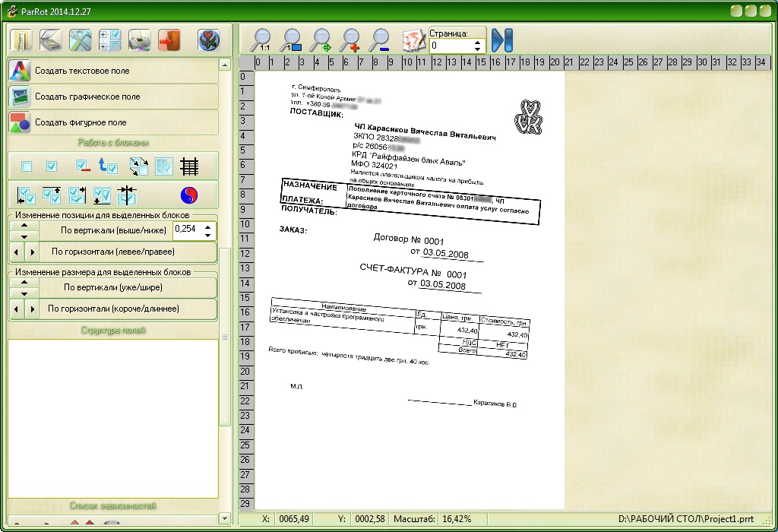The height and width of the screenshot is (532, 778).
Task: Move selected blocks up (position)
Action: click(24, 225)
